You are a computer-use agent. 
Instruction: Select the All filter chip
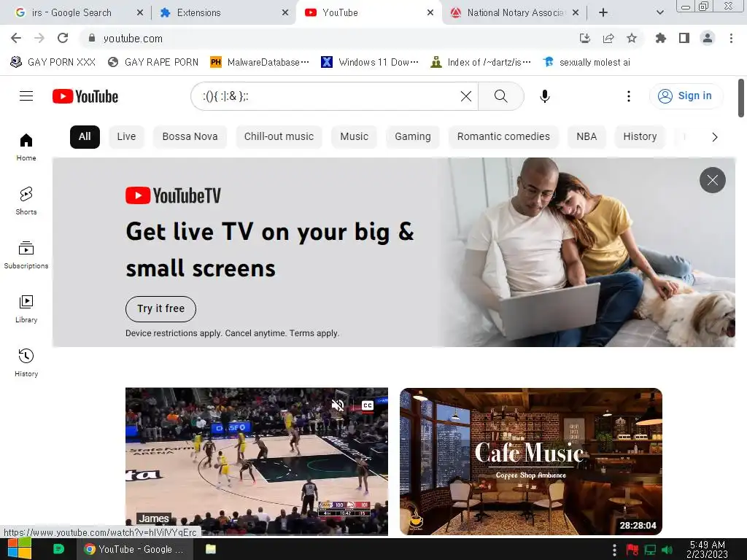point(85,136)
